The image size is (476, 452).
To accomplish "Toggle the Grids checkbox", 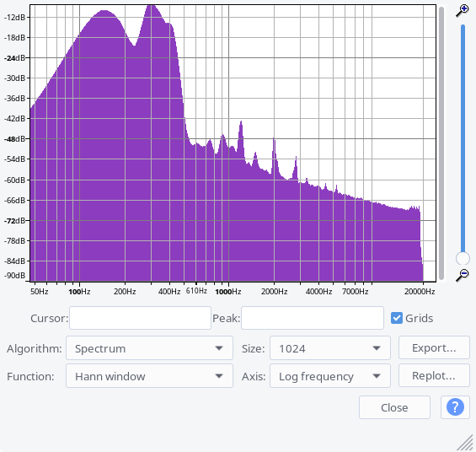I will (397, 318).
